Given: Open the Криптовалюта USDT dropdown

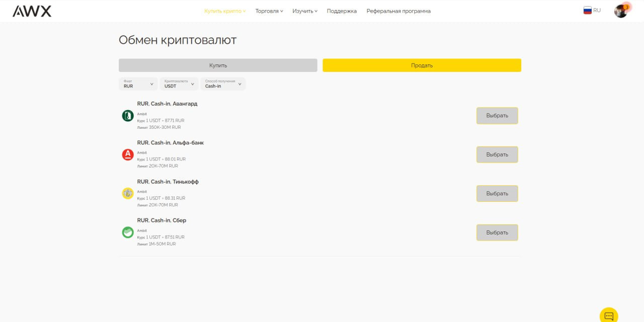Looking at the screenshot, I should pyautogui.click(x=179, y=84).
